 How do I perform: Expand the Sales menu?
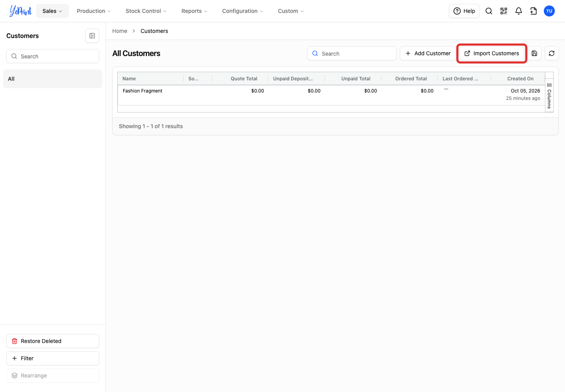tap(53, 11)
